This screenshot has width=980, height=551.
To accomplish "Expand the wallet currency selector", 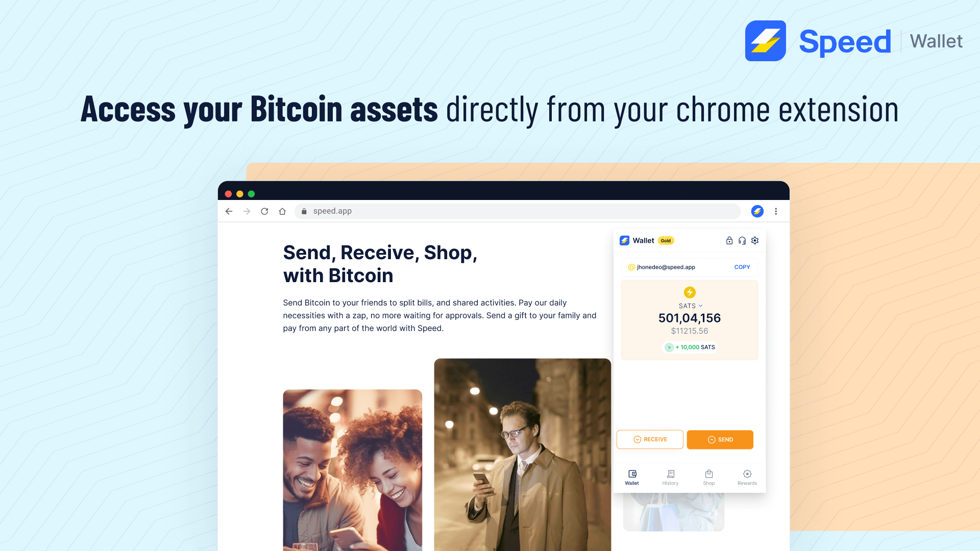I will pyautogui.click(x=689, y=306).
